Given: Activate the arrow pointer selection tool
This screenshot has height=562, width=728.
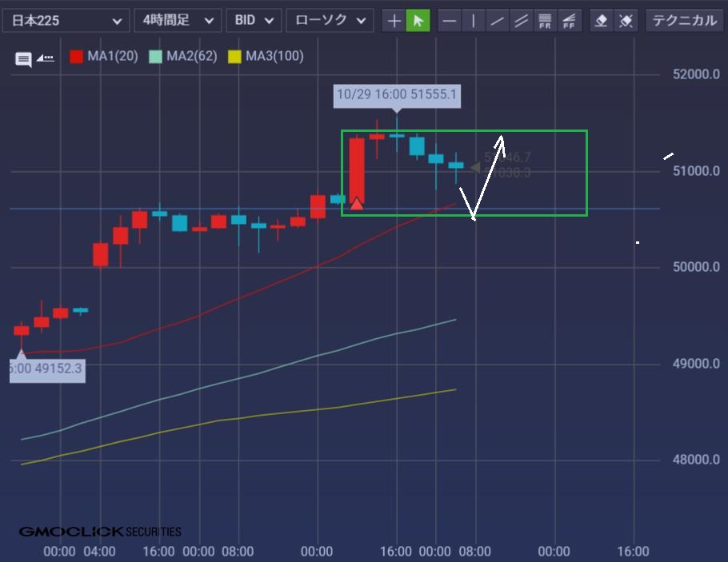Looking at the screenshot, I should click(418, 21).
